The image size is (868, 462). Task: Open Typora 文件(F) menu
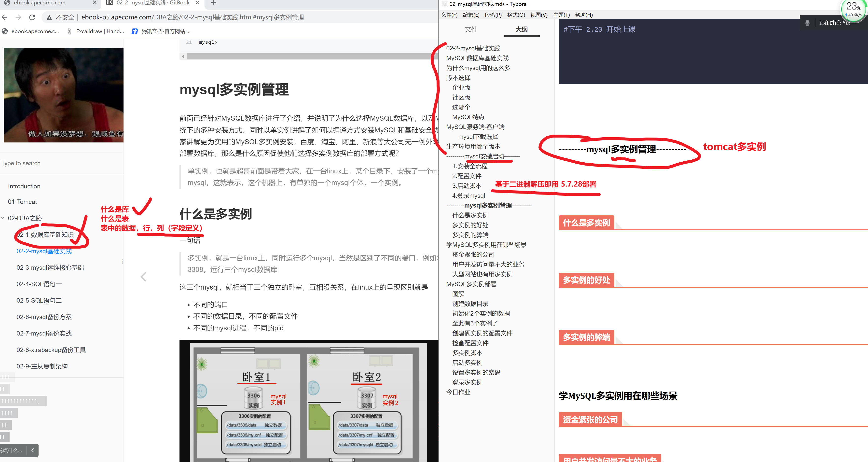[449, 15]
